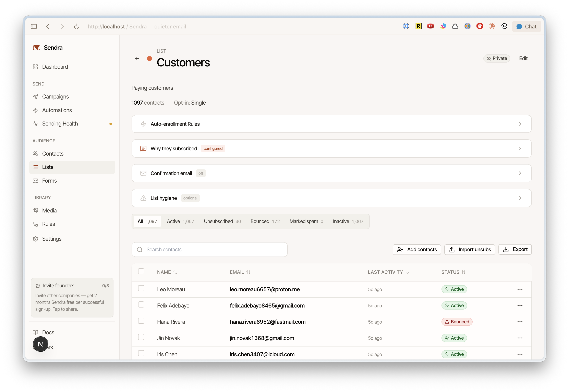Click the round N avatar badge
Image resolution: width=569 pixels, height=392 pixels.
pos(41,344)
